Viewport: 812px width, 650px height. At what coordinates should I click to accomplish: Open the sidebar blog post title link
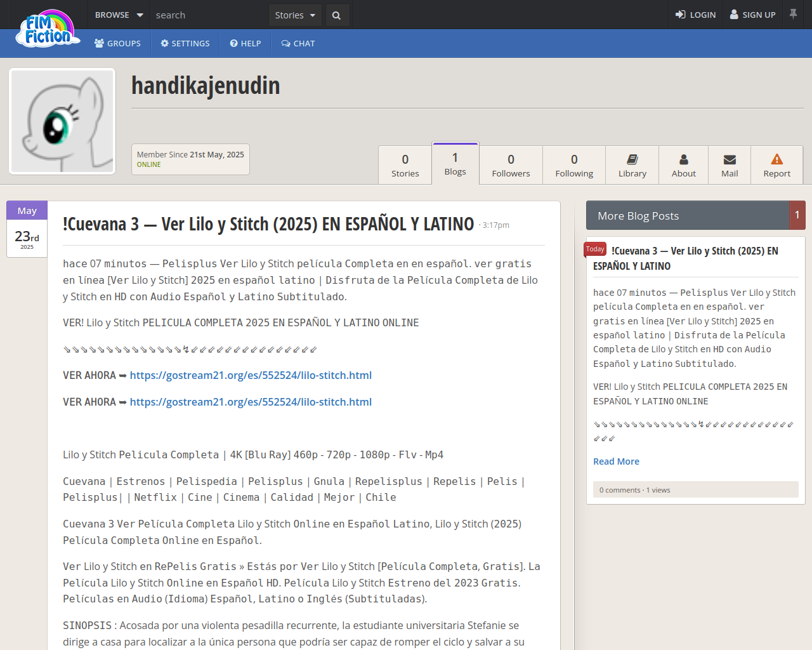[686, 258]
